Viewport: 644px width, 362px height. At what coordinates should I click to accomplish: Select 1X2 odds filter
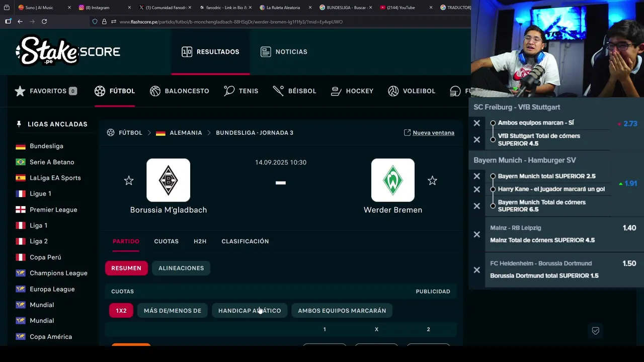(x=121, y=311)
